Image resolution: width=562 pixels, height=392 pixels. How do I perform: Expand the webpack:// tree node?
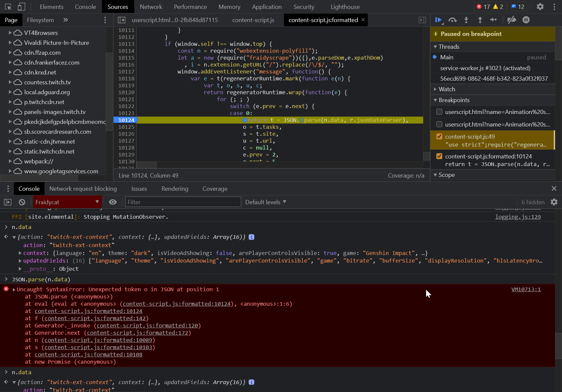click(x=10, y=161)
